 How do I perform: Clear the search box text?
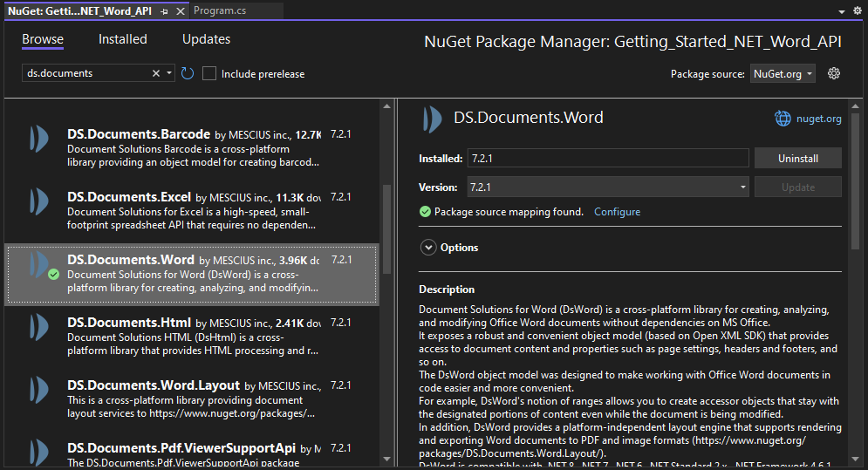(156, 73)
